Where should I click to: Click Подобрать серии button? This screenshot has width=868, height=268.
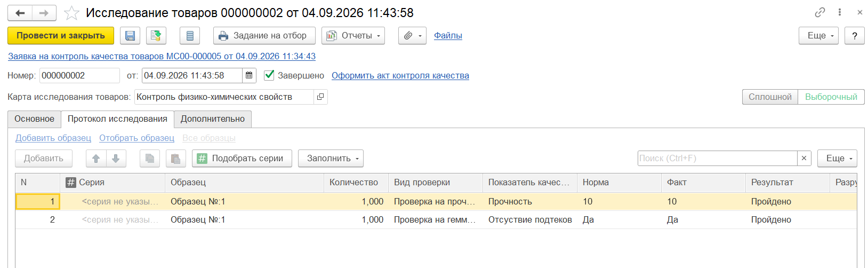(x=242, y=159)
